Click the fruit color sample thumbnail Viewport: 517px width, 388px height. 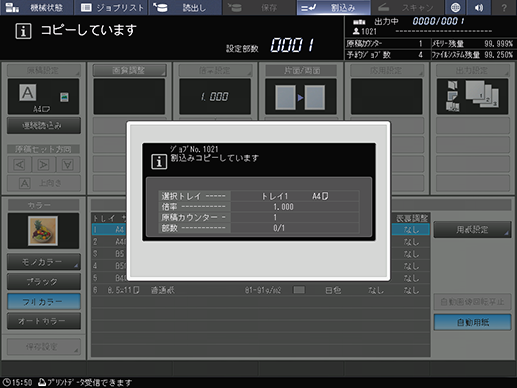tap(43, 231)
